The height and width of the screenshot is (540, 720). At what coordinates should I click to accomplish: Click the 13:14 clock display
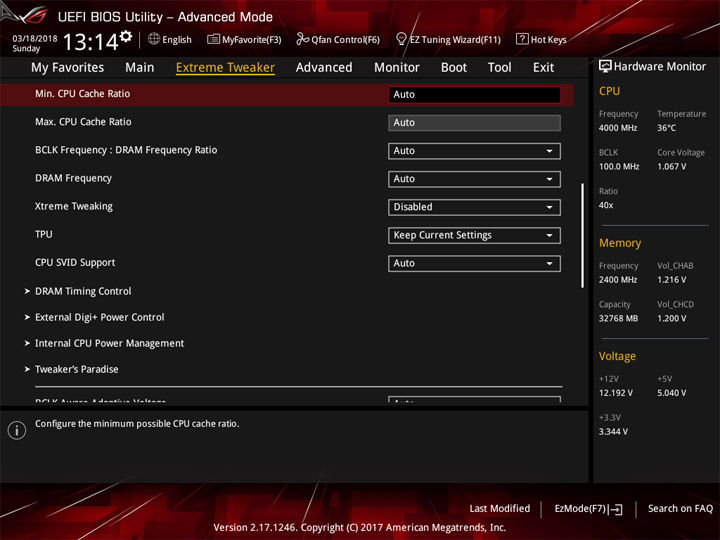click(90, 42)
